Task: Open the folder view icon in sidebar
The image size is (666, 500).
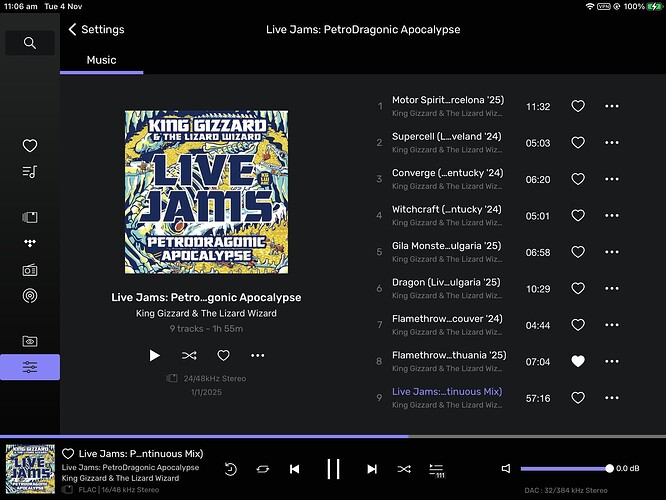Action: 30,341
